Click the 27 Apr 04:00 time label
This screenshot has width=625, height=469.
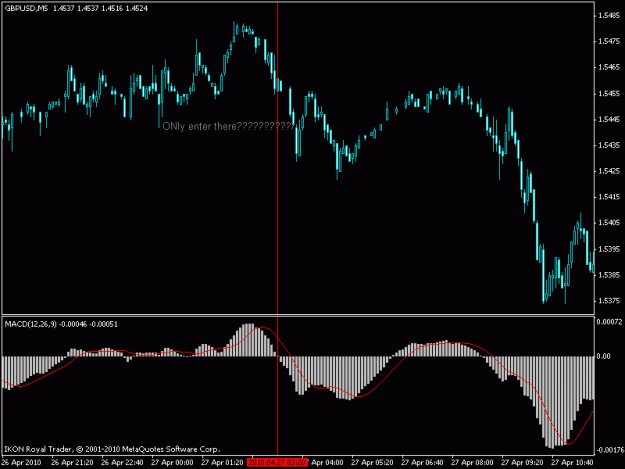pyautogui.click(x=325, y=463)
